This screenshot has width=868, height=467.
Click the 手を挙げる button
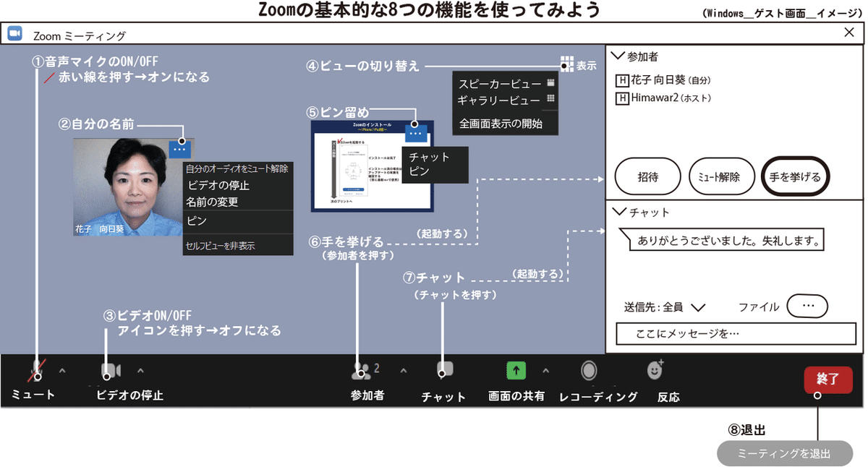point(795,176)
